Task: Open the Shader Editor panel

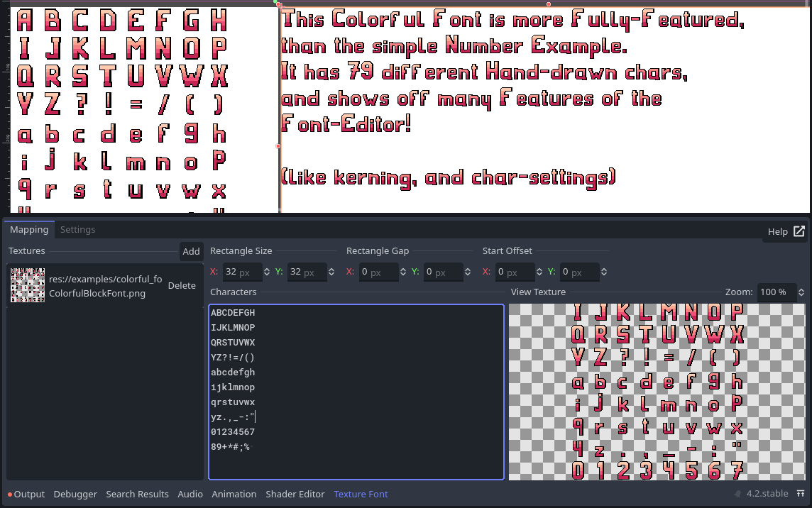Action: coord(295,494)
